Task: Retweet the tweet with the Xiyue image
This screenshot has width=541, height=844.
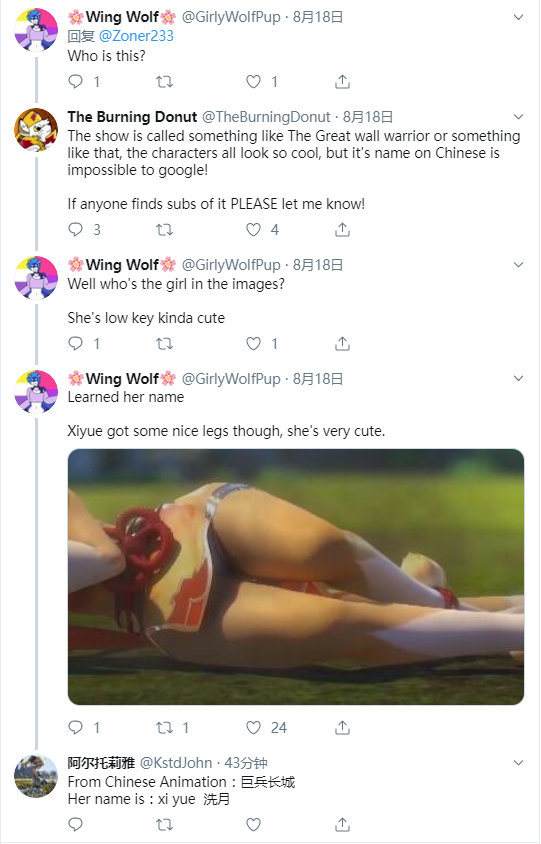Action: pos(164,728)
